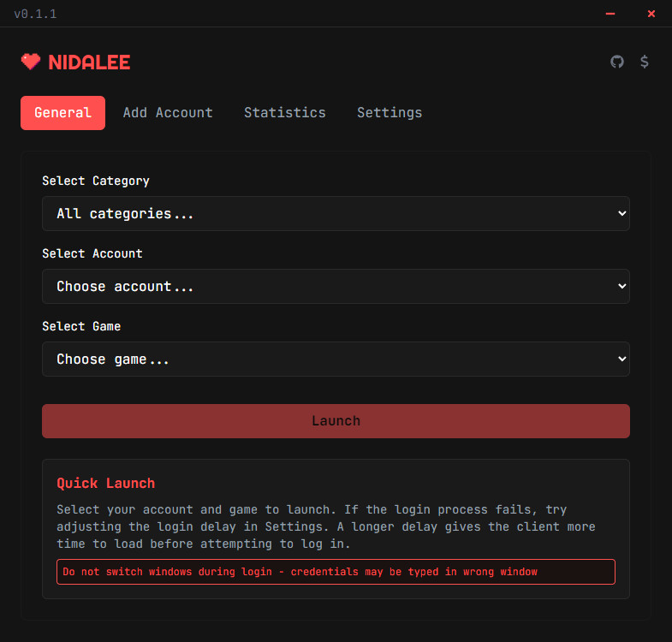Open the Statistics tab

(x=284, y=113)
